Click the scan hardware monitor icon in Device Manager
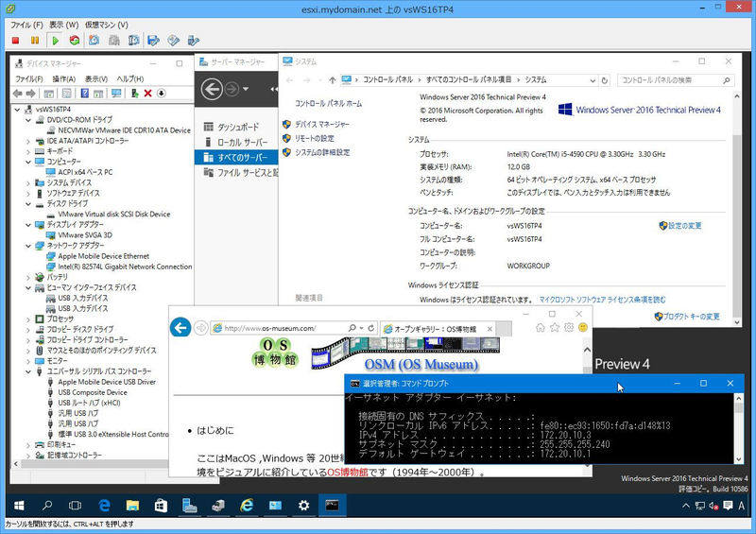The image size is (756, 534). (x=116, y=94)
